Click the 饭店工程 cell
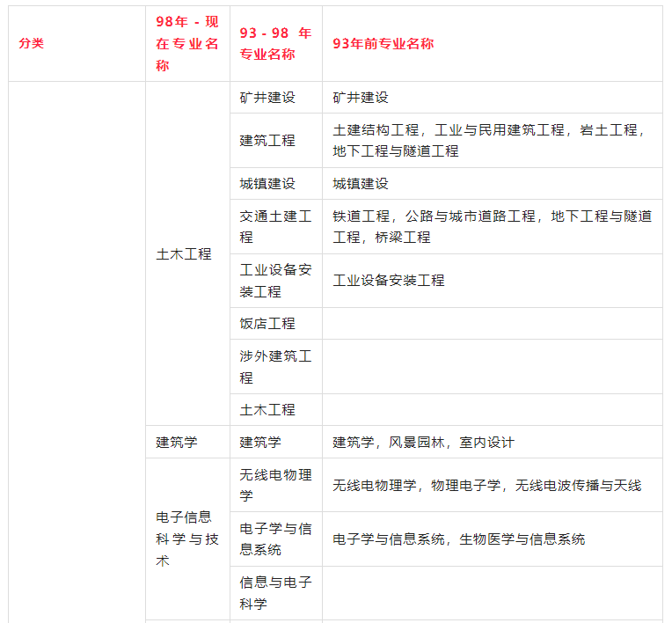This screenshot has width=672, height=623. click(x=267, y=323)
